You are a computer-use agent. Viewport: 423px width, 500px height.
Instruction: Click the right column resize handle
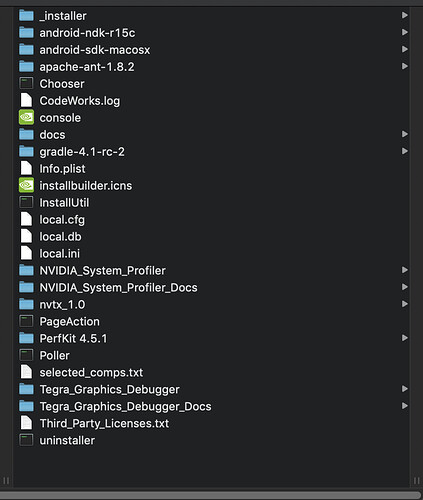[x=416, y=481]
